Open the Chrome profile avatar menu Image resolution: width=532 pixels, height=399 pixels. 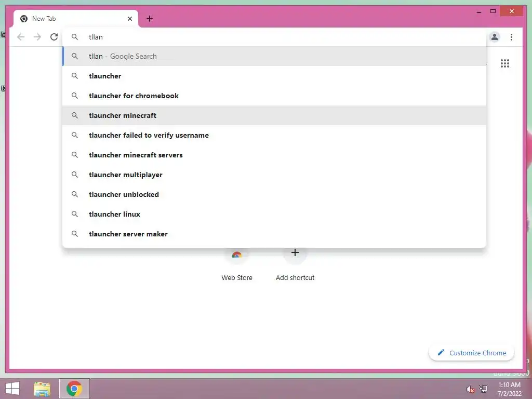click(x=495, y=37)
